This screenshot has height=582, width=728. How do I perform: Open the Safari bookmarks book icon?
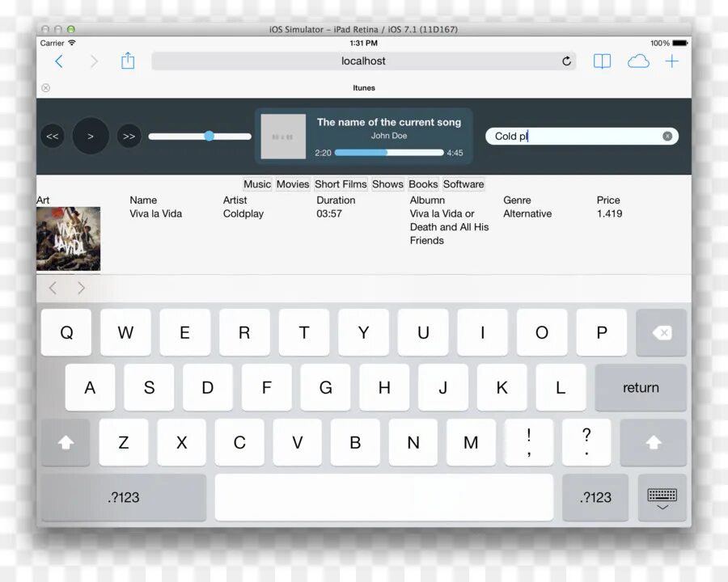click(x=602, y=61)
